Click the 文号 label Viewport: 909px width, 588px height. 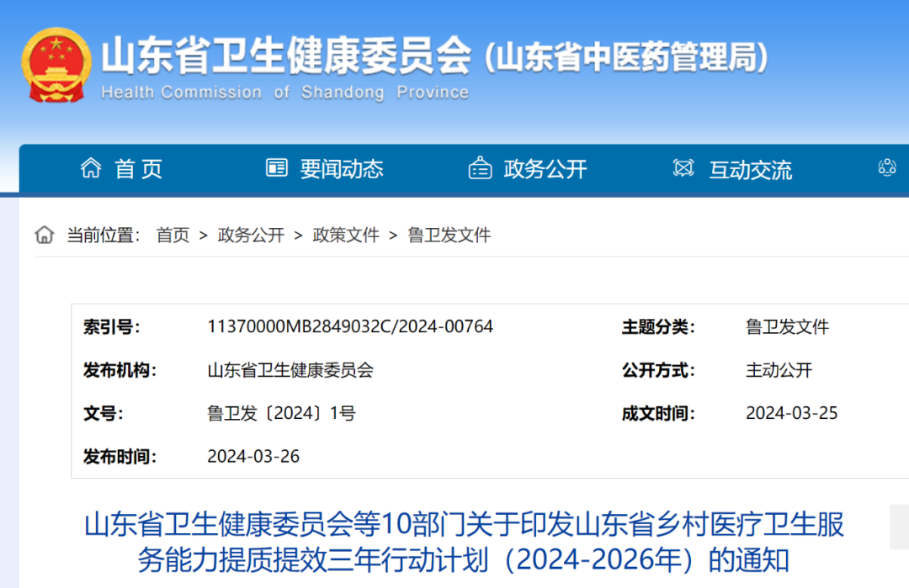pos(104,414)
